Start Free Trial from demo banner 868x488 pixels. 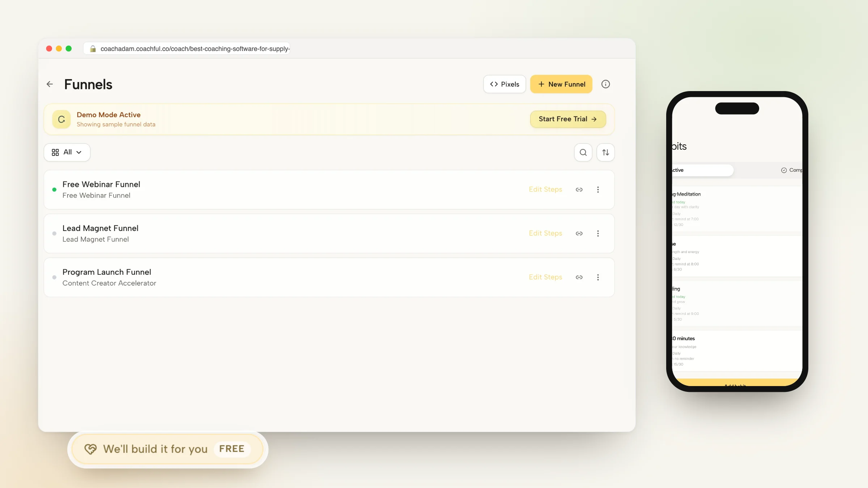point(568,119)
